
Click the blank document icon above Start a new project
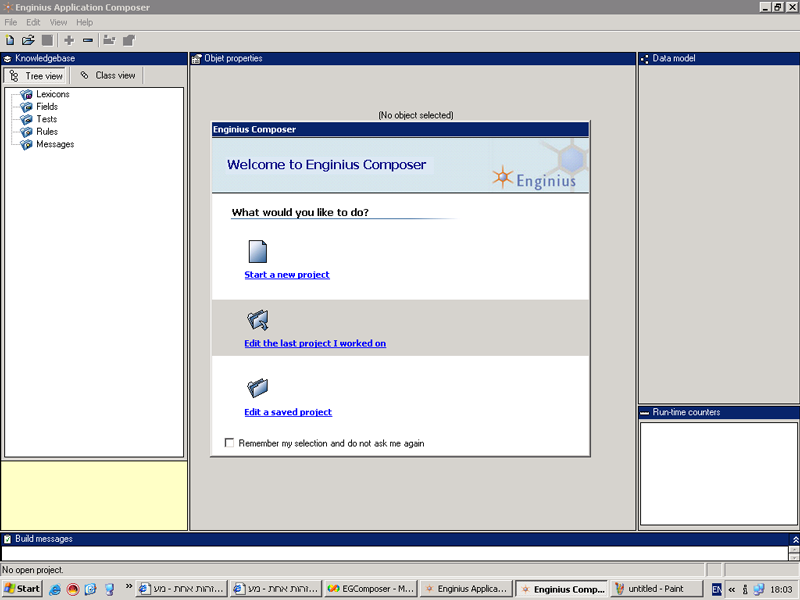point(258,252)
